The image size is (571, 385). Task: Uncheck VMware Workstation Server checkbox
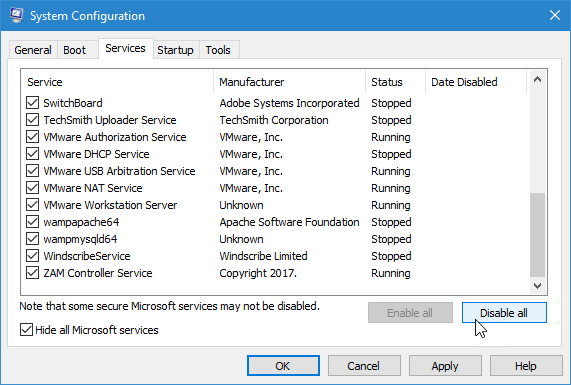[32, 205]
